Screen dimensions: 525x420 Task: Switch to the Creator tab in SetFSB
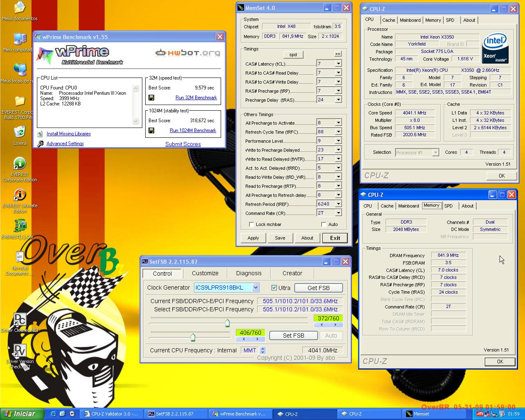[x=292, y=273]
